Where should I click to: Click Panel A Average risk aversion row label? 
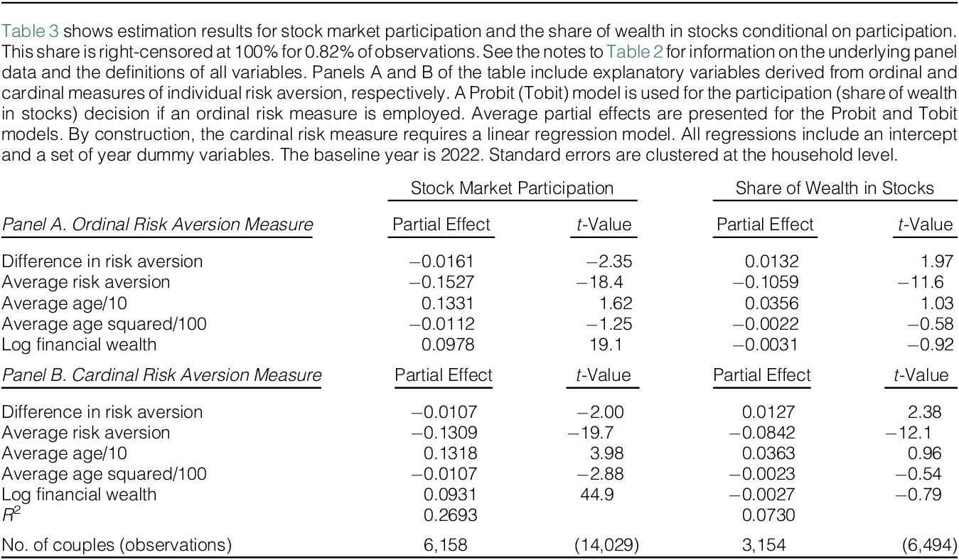click(x=86, y=282)
